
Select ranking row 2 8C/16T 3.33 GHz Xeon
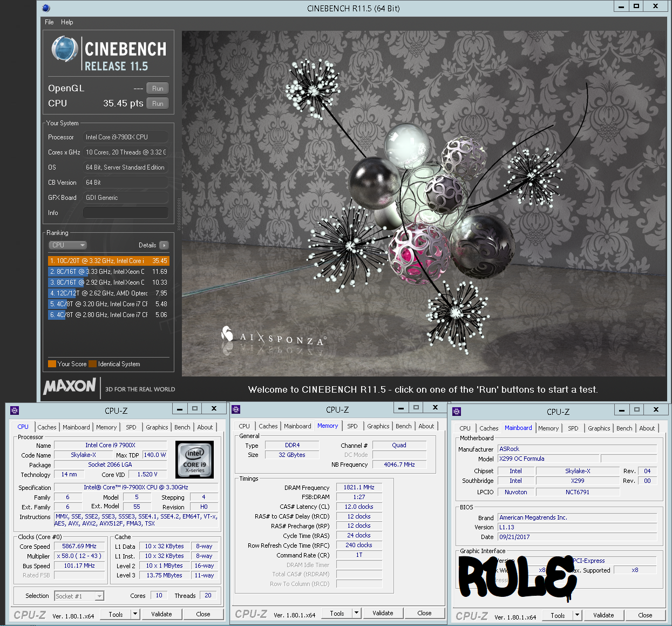(x=108, y=272)
